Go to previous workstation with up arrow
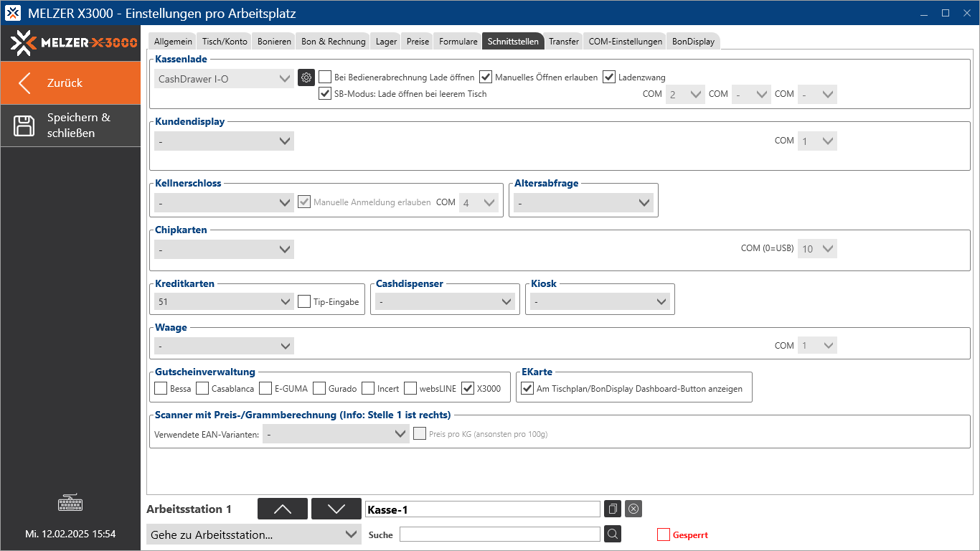 [283, 509]
